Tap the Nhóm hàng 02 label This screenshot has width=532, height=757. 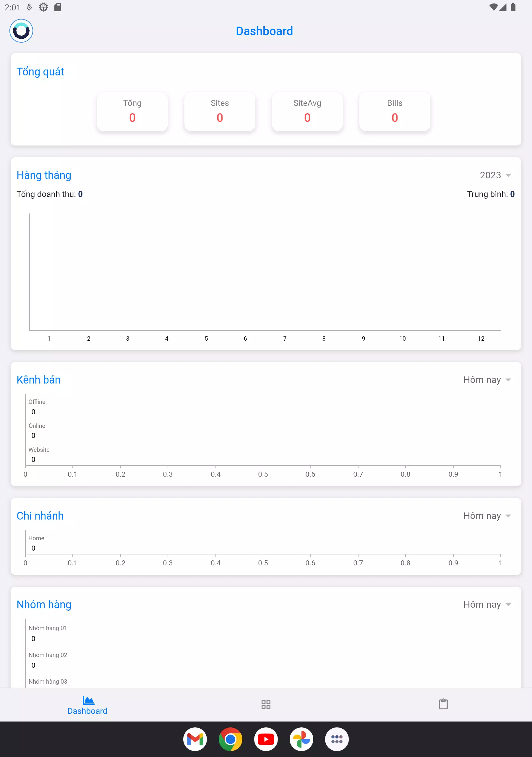[48, 655]
